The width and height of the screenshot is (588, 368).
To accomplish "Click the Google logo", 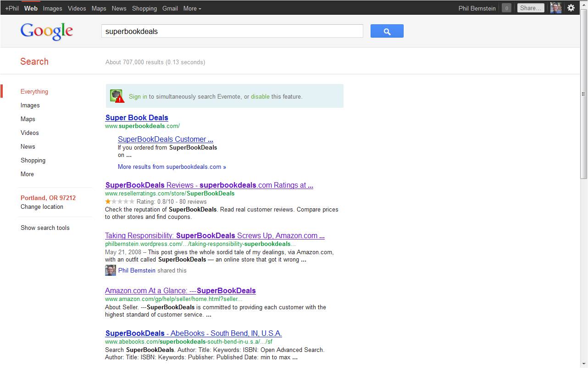I will tap(47, 31).
